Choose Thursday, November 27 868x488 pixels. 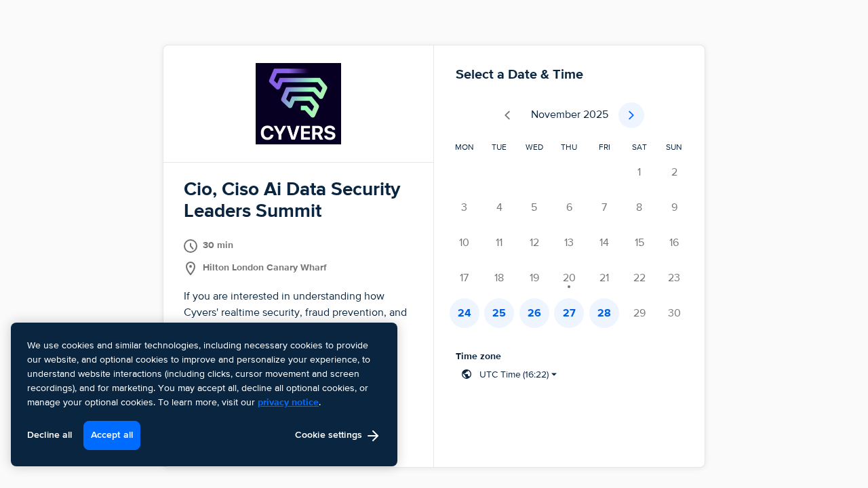tap(569, 313)
